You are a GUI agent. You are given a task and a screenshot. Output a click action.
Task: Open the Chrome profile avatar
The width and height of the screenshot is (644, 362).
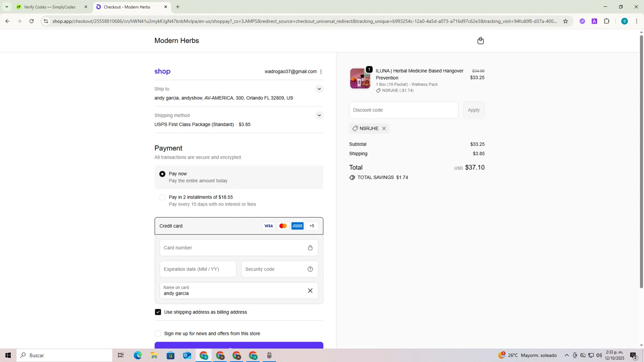[x=624, y=21]
